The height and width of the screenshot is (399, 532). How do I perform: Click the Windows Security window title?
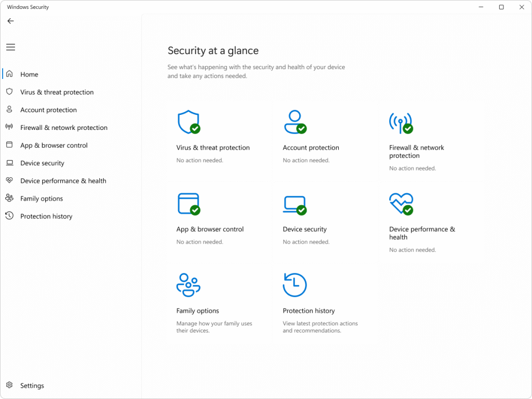[28, 7]
